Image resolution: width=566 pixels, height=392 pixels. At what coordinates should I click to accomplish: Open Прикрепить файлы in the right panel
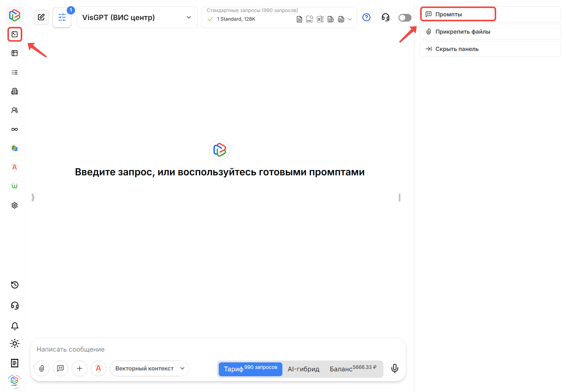click(x=490, y=31)
